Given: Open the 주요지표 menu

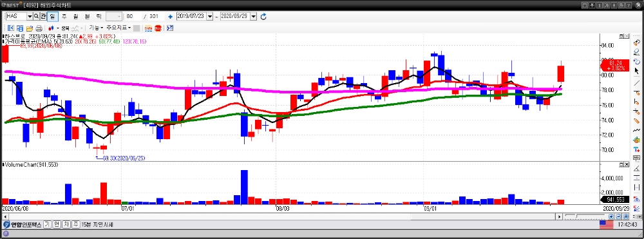Looking at the screenshot, I should [118, 28].
